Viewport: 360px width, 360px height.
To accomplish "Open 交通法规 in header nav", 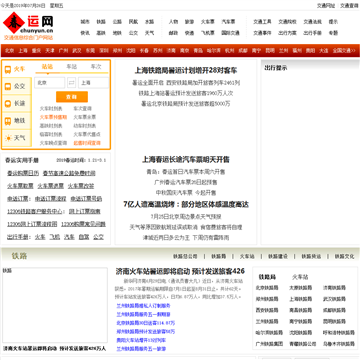I will [312, 22].
